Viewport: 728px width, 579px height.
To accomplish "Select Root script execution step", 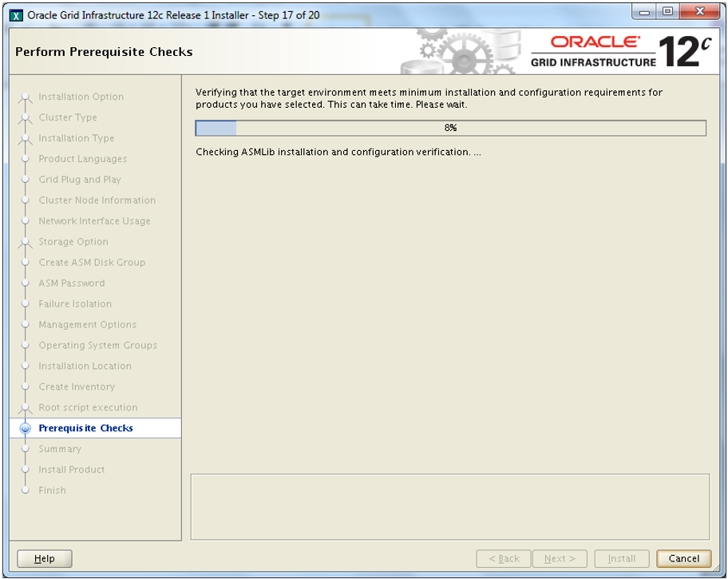I will (88, 407).
